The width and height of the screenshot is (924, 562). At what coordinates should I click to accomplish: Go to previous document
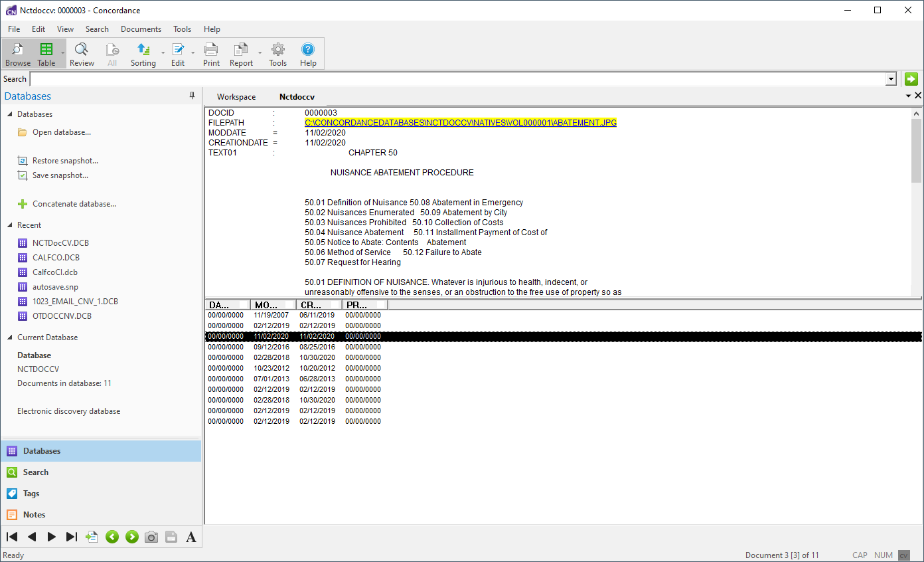click(32, 537)
